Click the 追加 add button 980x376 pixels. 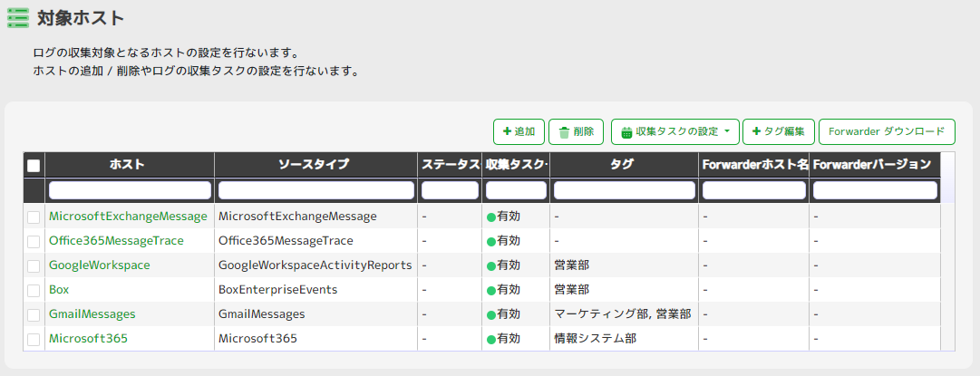(x=519, y=131)
